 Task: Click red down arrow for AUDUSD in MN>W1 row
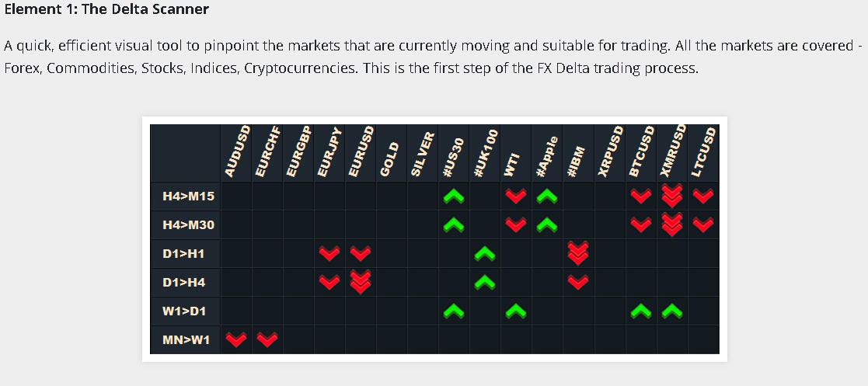click(x=235, y=339)
